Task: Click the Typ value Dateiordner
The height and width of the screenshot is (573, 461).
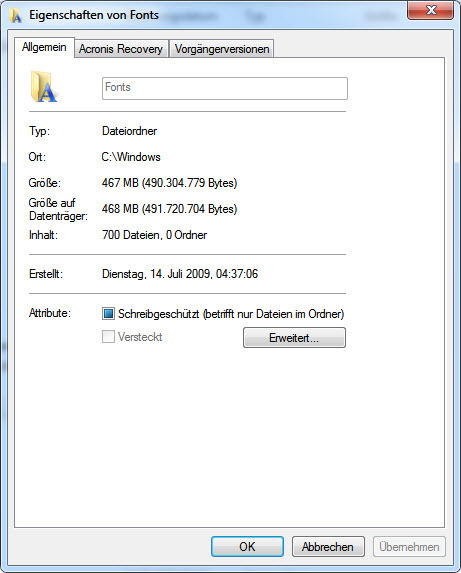Action: [x=129, y=131]
